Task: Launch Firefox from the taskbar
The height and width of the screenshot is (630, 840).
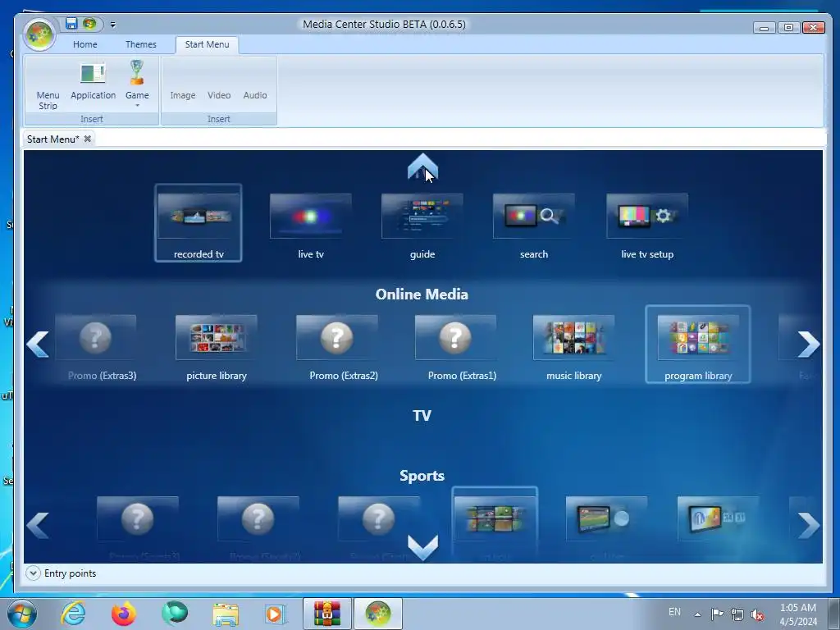Action: [x=124, y=614]
